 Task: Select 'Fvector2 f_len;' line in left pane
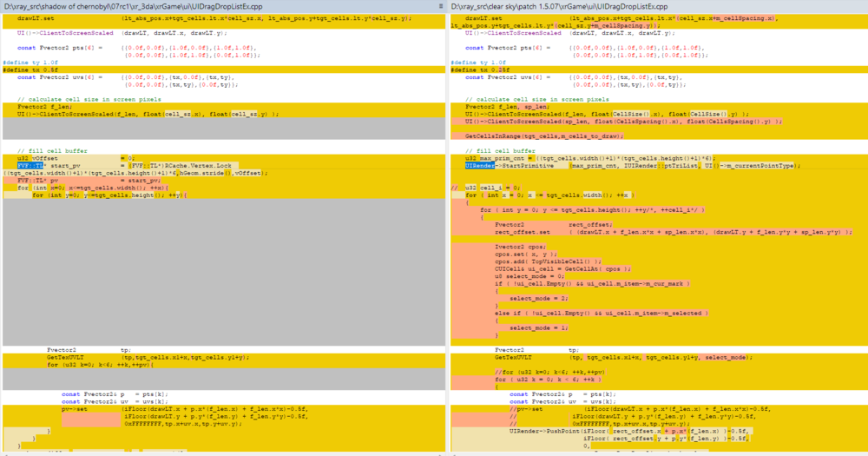pyautogui.click(x=224, y=106)
